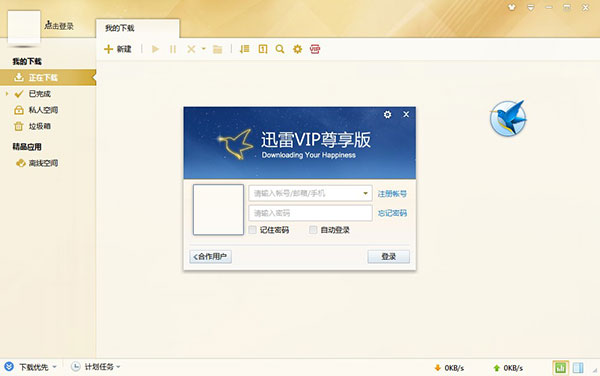Click the account input field
Image resolution: width=600 pixels, height=376 pixels.
click(x=310, y=193)
